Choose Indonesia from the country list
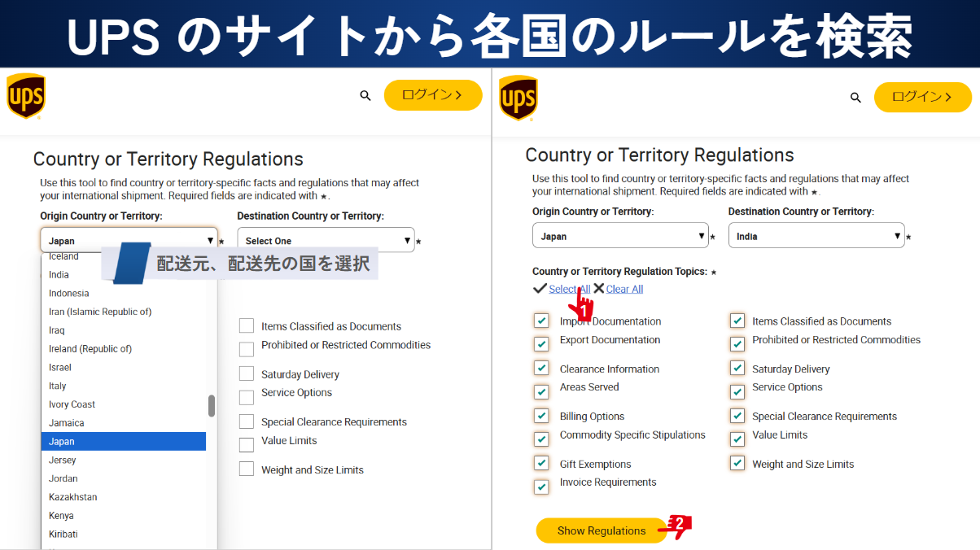Viewport: 980px width, 550px height. click(69, 293)
